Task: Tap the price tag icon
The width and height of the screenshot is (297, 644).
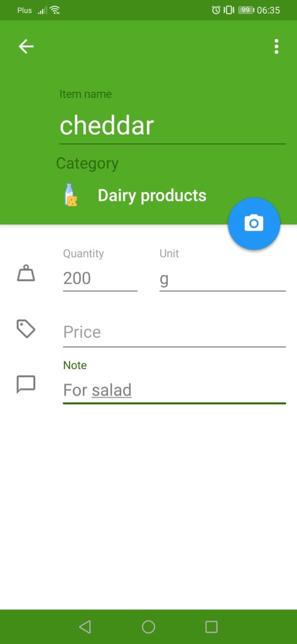Action: (x=26, y=329)
